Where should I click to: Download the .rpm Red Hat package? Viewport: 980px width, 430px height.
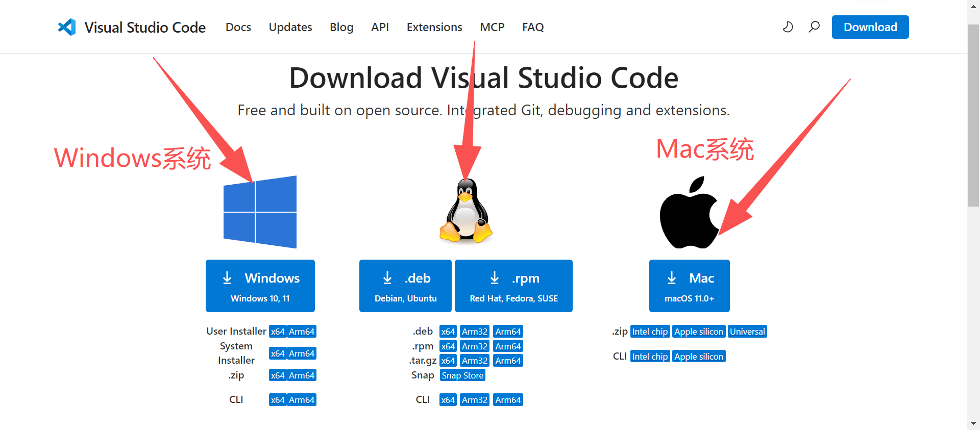513,286
